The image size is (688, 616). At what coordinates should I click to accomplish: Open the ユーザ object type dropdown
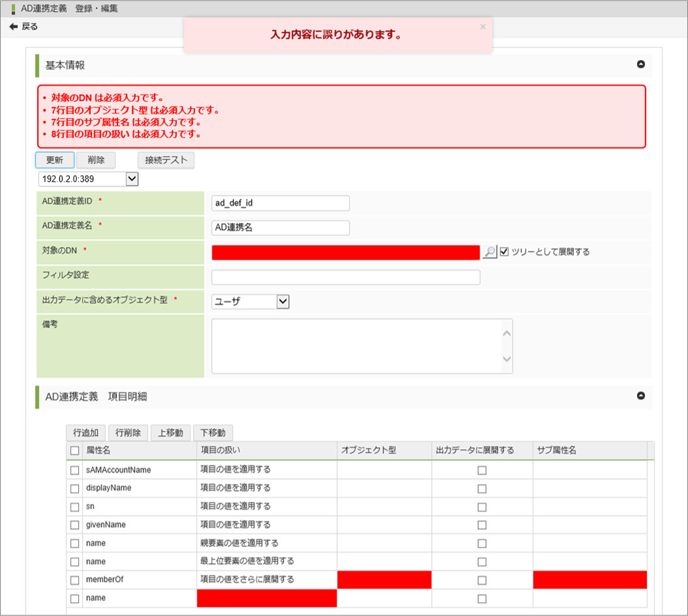282,301
